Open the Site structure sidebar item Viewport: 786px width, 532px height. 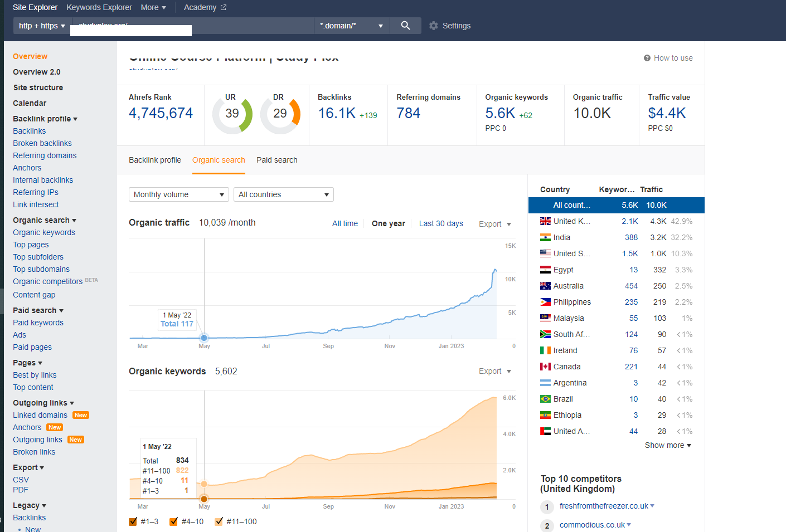tap(38, 87)
